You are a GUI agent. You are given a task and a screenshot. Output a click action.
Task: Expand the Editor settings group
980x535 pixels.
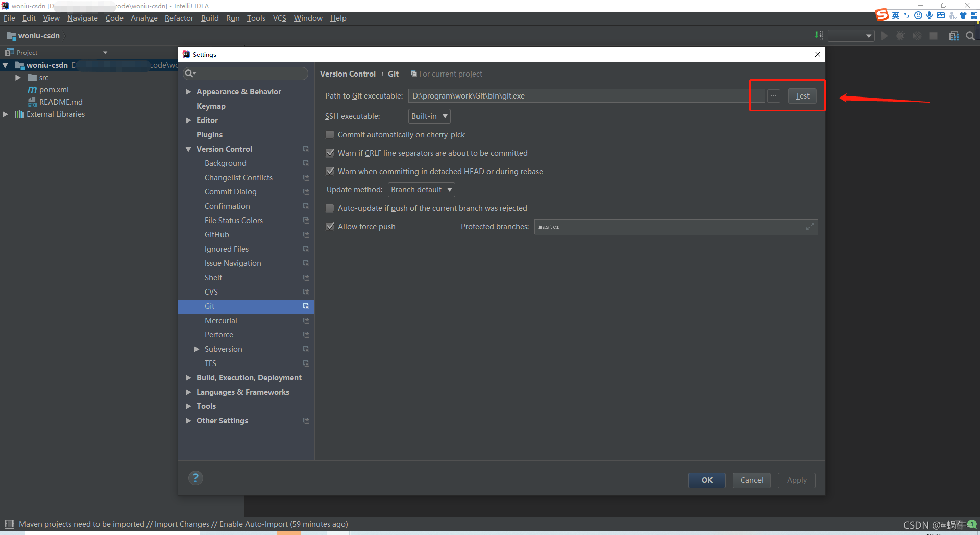[x=188, y=120]
